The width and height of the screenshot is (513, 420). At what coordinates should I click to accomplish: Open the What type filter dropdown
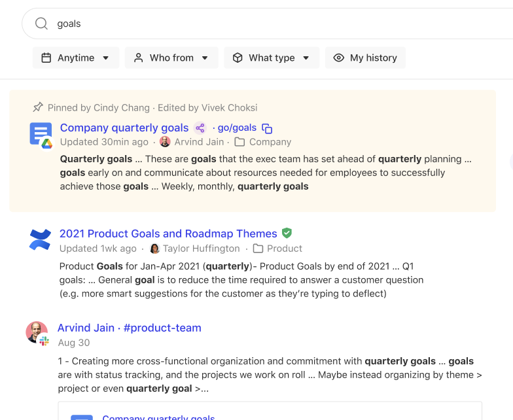coord(272,58)
